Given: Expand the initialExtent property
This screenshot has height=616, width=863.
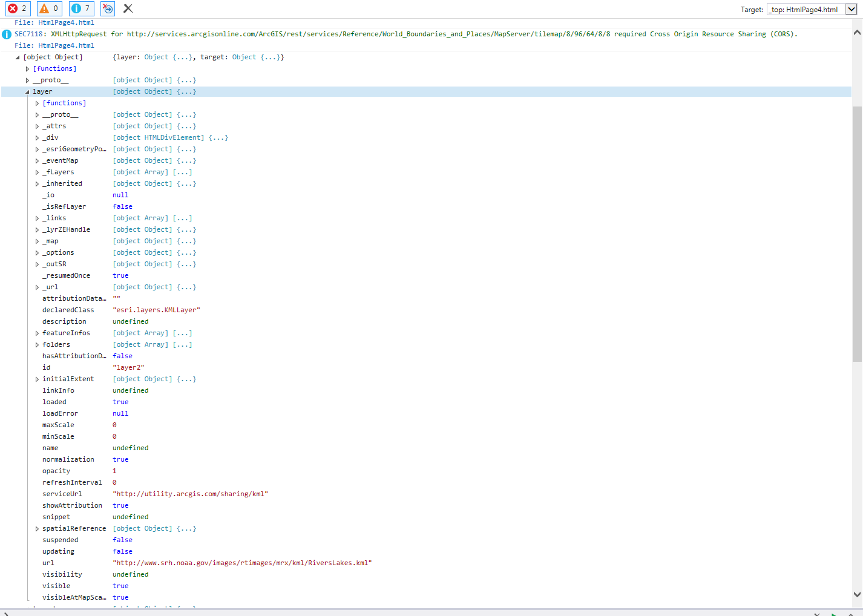Looking at the screenshot, I should click(x=37, y=379).
